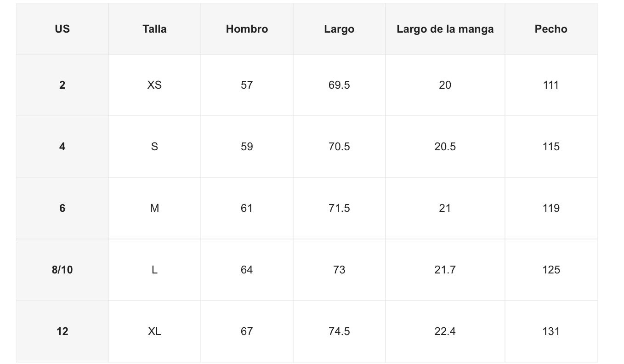Click US size 2 row label
The width and height of the screenshot is (624, 364).
coord(62,85)
